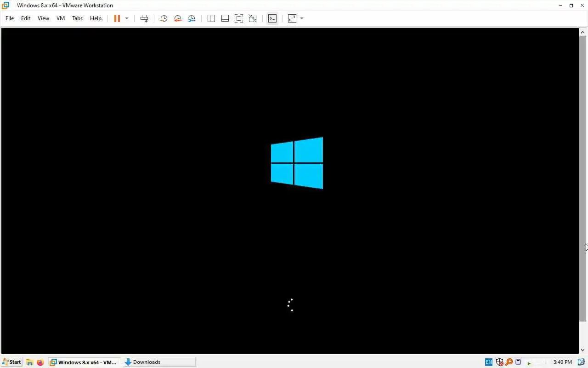Close the VMware Workstation window

[x=582, y=6]
